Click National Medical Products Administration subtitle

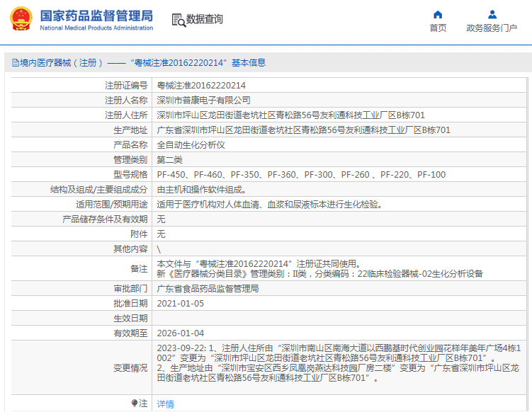click(x=97, y=28)
